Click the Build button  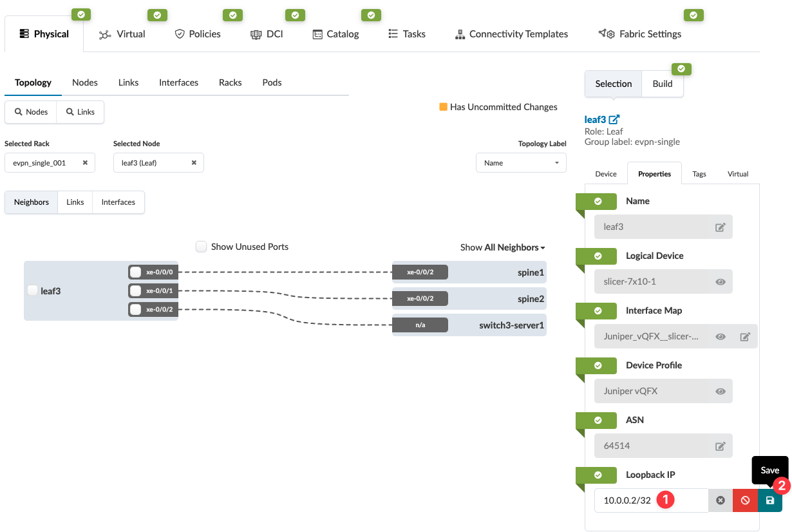(662, 84)
